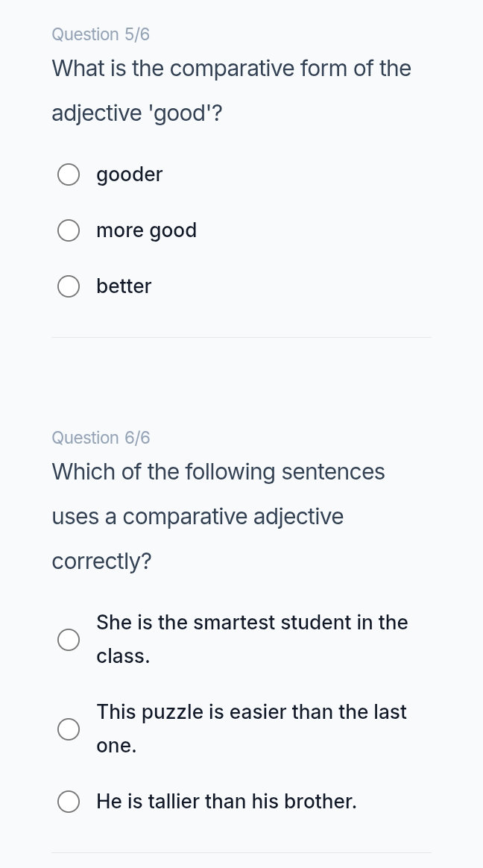Choose 'better' as the answer to Question 5
The width and height of the screenshot is (483, 868).
tap(69, 286)
